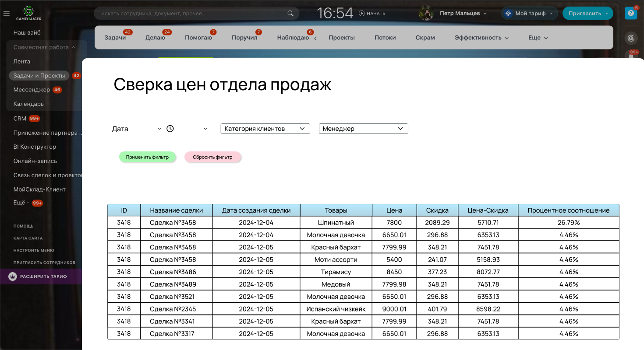The width and height of the screenshot is (644, 350).
Task: Open Наш вайб in the sidebar
Action: [x=27, y=32]
